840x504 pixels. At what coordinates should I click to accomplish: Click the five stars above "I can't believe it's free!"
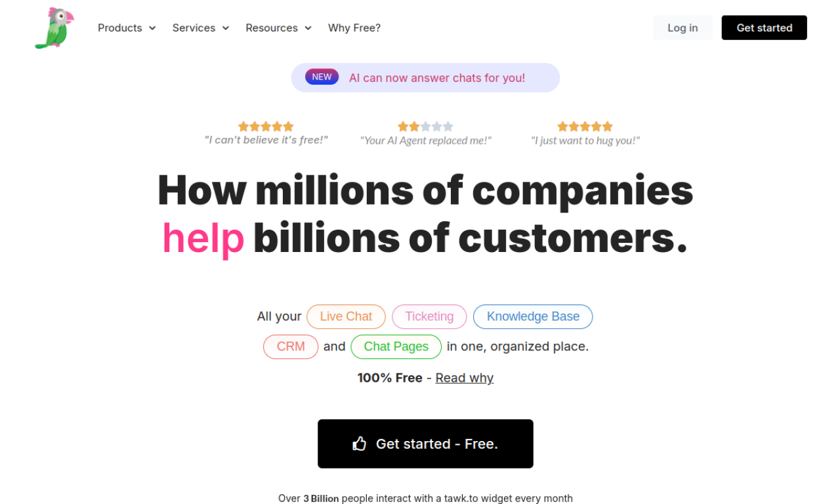point(266,127)
